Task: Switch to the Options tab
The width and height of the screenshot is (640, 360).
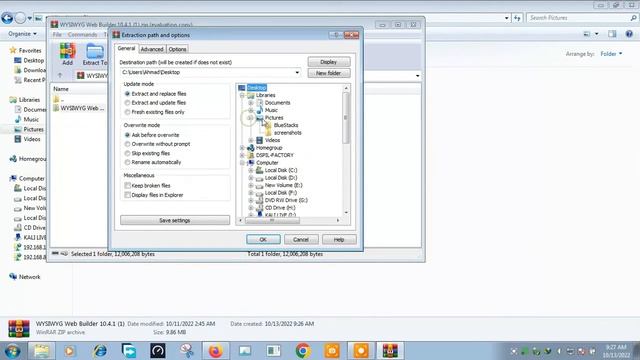Action: 177,49
